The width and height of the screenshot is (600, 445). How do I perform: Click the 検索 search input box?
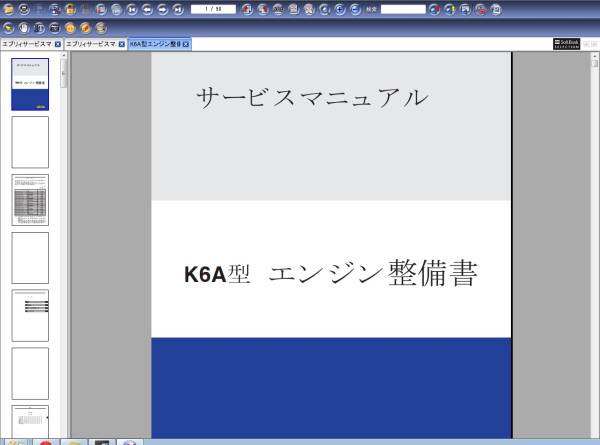[403, 9]
